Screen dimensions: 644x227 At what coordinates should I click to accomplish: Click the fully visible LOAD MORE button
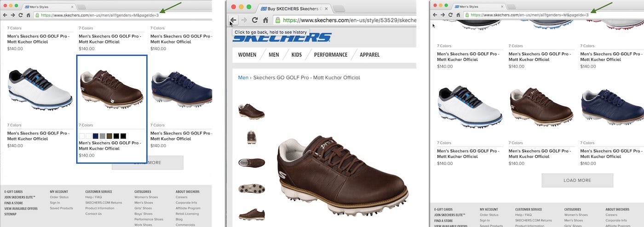577,180
